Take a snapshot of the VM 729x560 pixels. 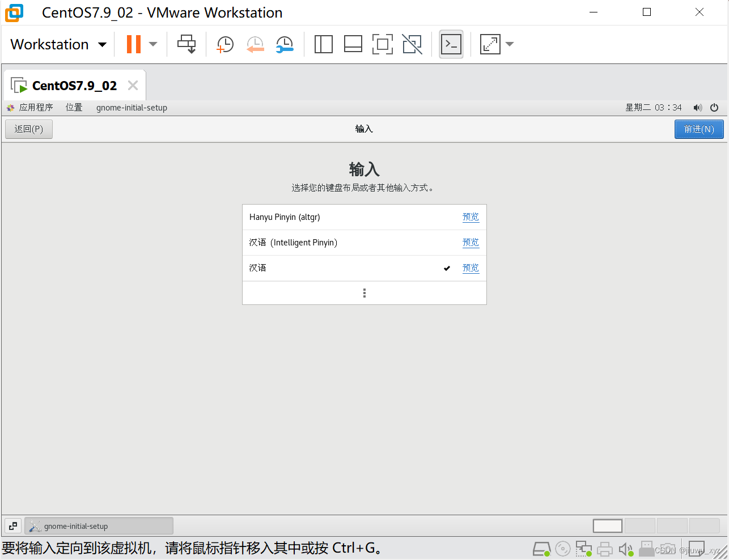pos(225,44)
